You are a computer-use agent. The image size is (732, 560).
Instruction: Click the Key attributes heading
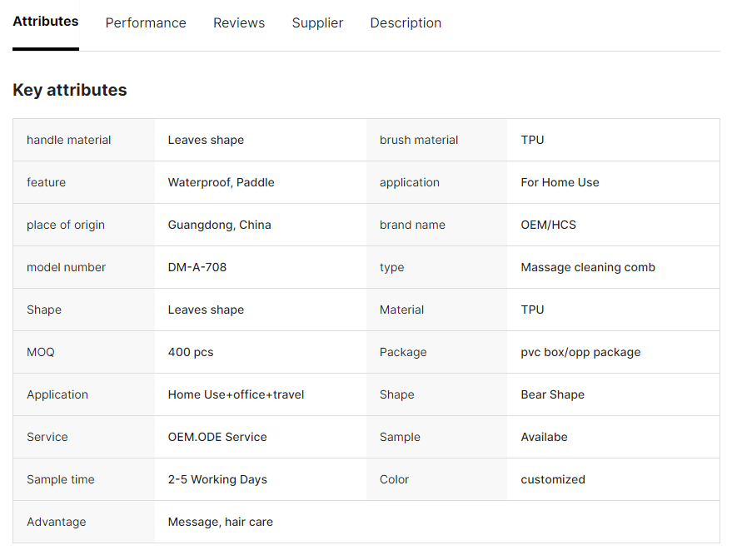70,90
